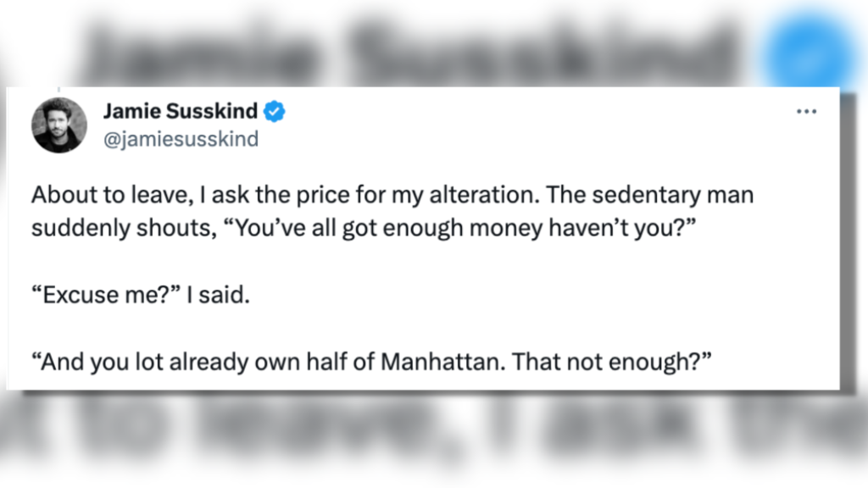Click the blank white space right of the handle
The image size is (868, 488).
click(509, 139)
